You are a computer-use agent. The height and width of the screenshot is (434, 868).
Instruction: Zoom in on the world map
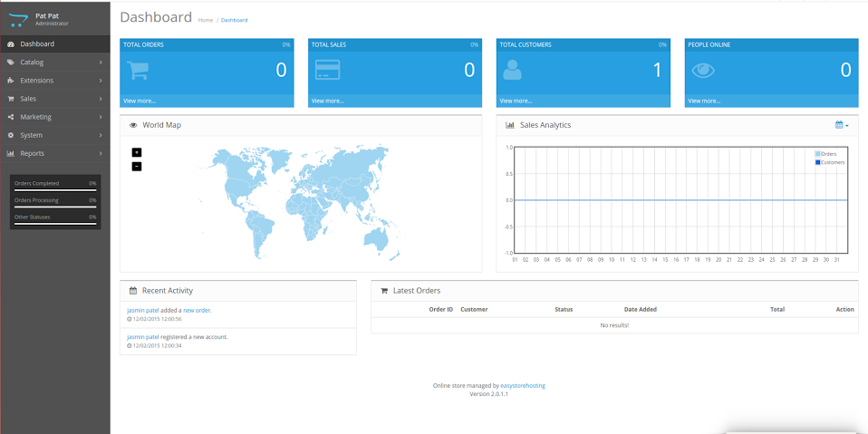coord(137,152)
